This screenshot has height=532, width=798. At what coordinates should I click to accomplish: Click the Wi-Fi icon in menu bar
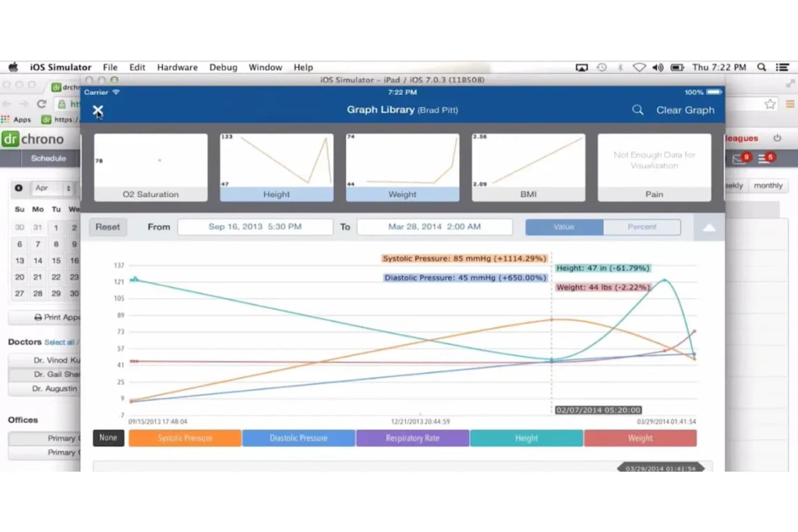point(639,67)
